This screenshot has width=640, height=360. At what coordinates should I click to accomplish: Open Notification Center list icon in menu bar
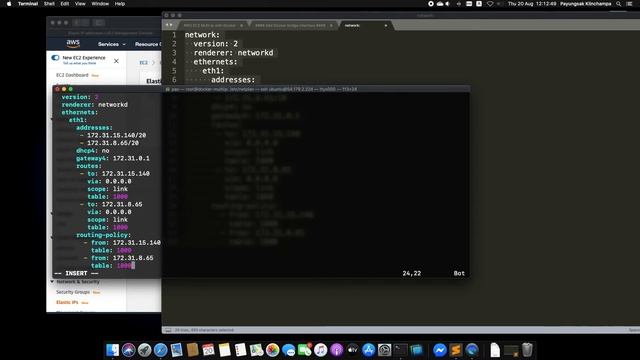pos(629,4)
